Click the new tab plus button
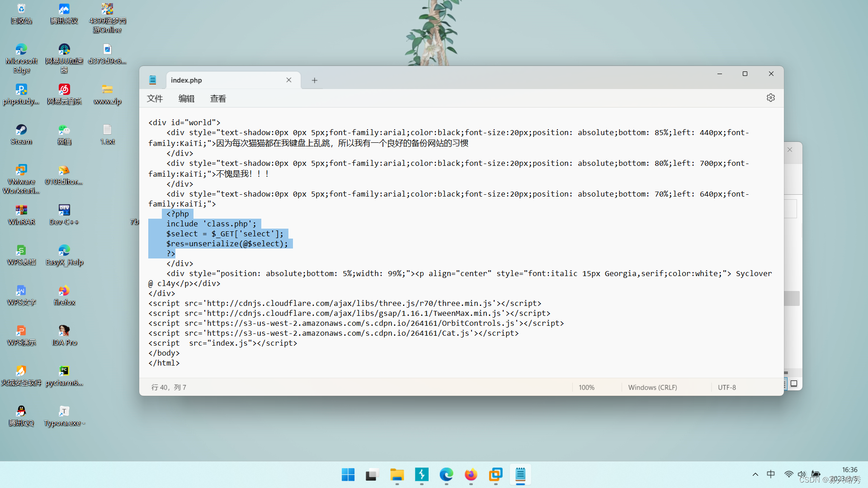This screenshot has width=868, height=488. [x=314, y=80]
